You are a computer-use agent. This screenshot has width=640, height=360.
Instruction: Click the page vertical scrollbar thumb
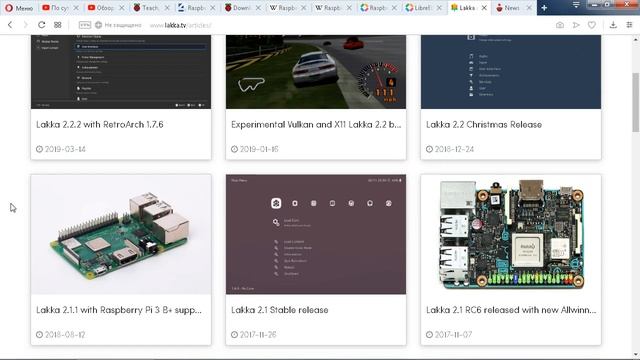point(636,102)
